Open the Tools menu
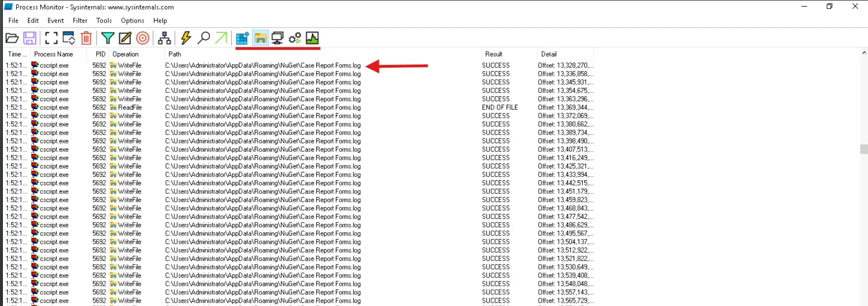The width and height of the screenshot is (868, 306). pos(104,21)
